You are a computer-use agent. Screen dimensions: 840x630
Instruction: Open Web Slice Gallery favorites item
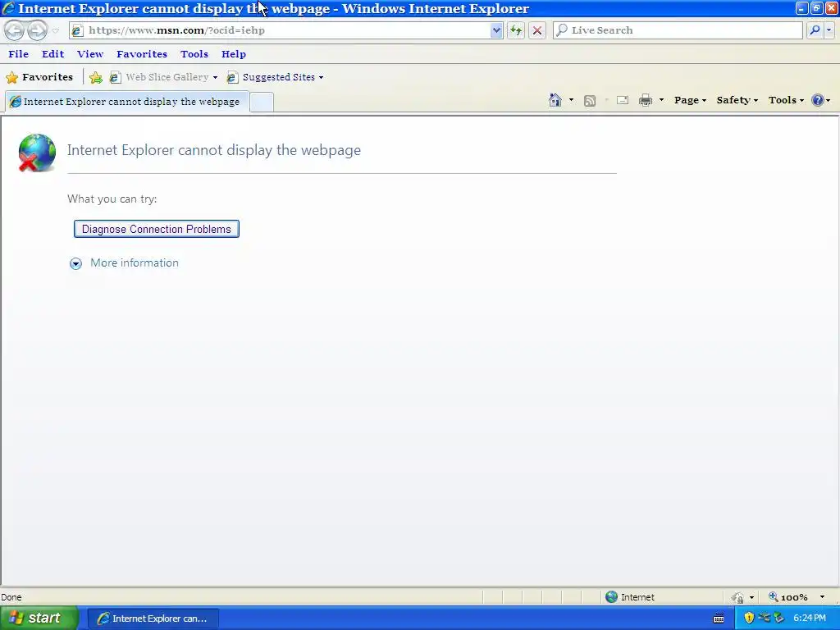pyautogui.click(x=163, y=77)
